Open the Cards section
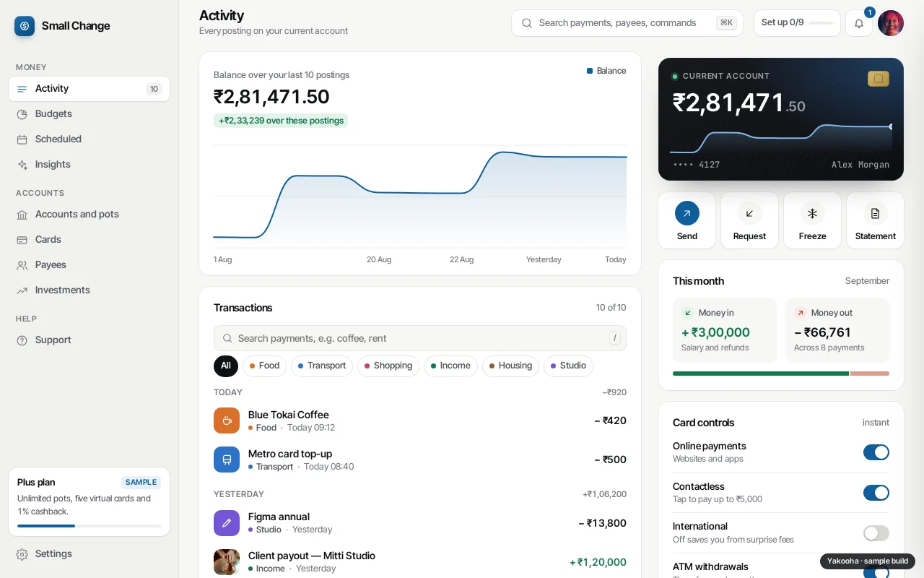The width and height of the screenshot is (924, 578). (89, 240)
